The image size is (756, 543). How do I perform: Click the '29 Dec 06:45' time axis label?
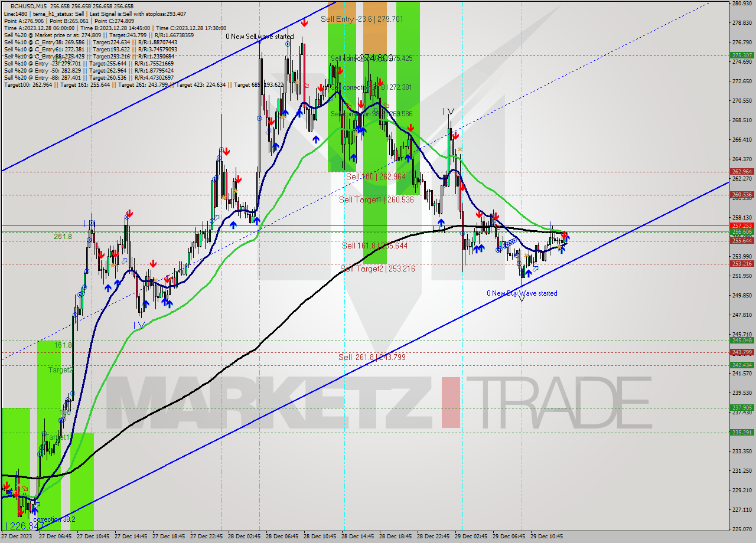click(509, 537)
